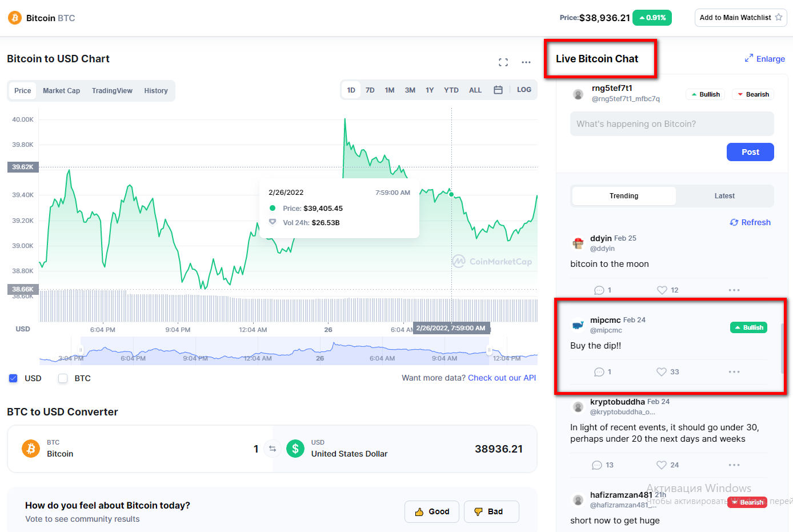Click the blue Post button
The image size is (793, 532).
click(750, 152)
